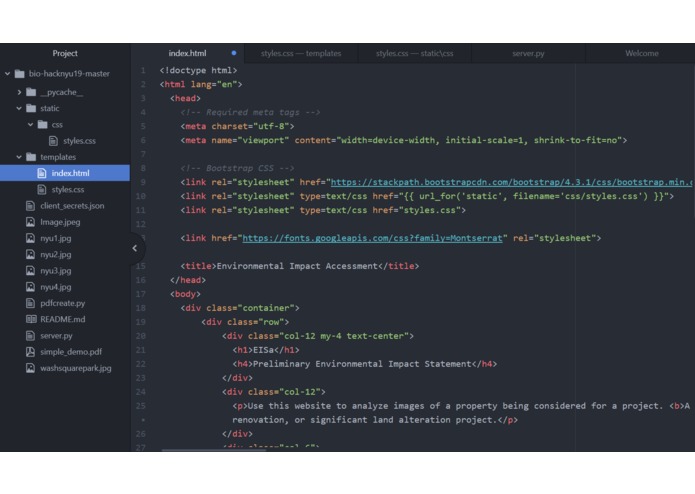The width and height of the screenshot is (695, 494).
Task: Hide the tree view using the arrow handle
Action: click(x=135, y=249)
